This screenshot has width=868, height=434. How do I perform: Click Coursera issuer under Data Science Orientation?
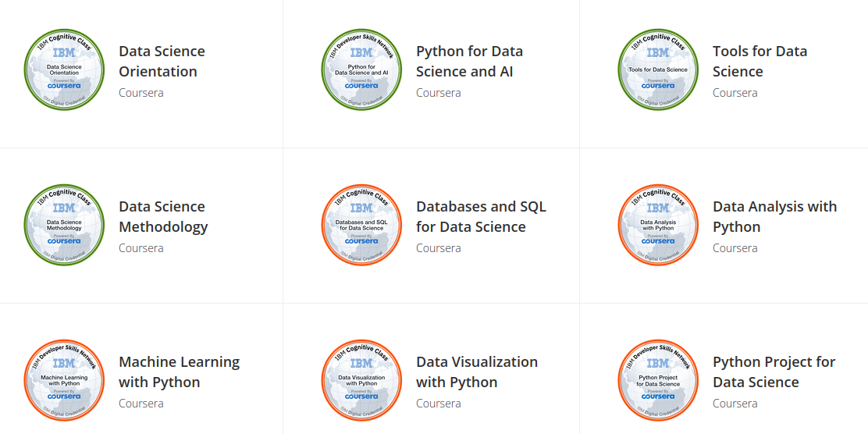(141, 92)
